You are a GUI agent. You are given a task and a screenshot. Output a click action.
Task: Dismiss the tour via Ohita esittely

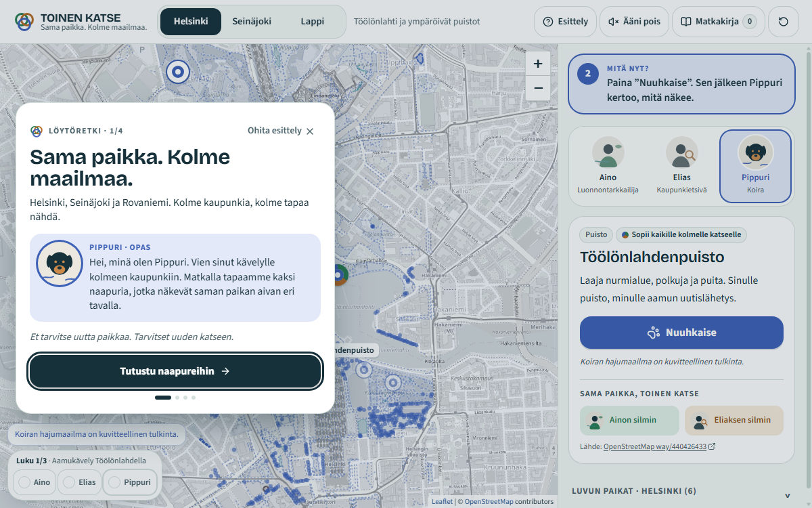(281, 131)
